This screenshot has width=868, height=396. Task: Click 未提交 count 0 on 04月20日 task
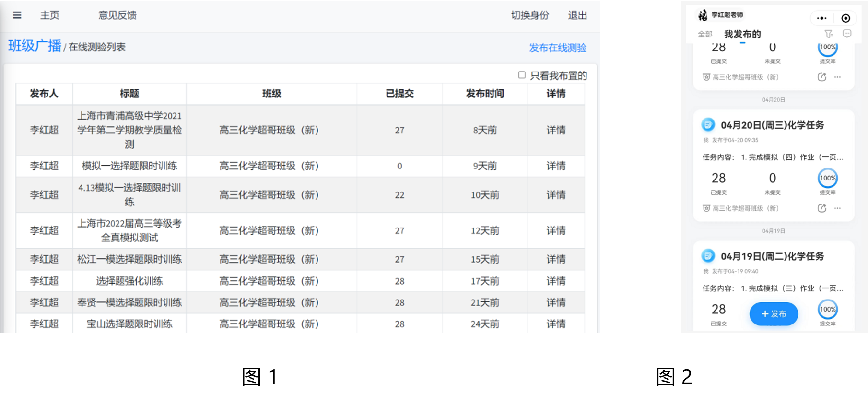772,178
